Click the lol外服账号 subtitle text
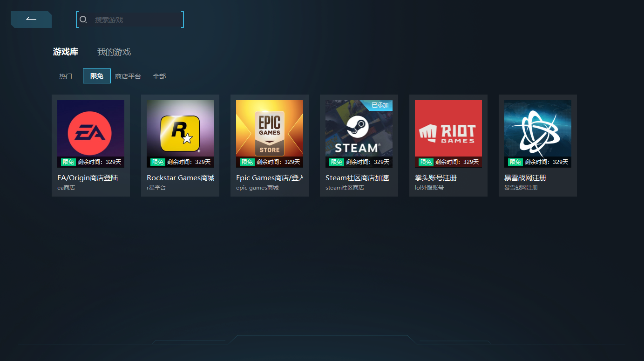Screen dimensions: 644x361 click(429, 188)
